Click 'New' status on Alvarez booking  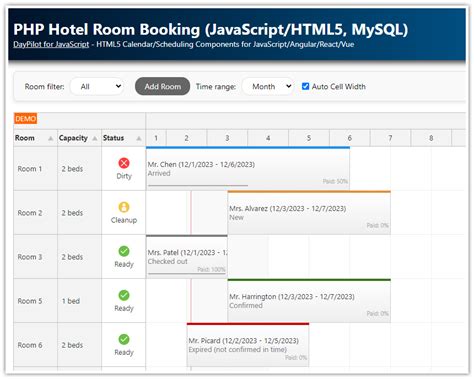[x=236, y=218]
